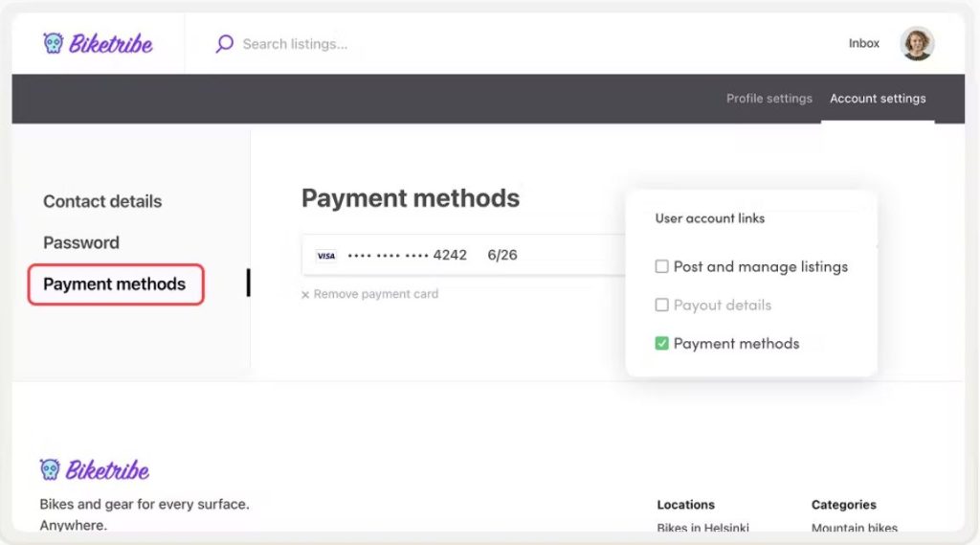Click the Locations footer heading
The image size is (980, 545).
685,505
